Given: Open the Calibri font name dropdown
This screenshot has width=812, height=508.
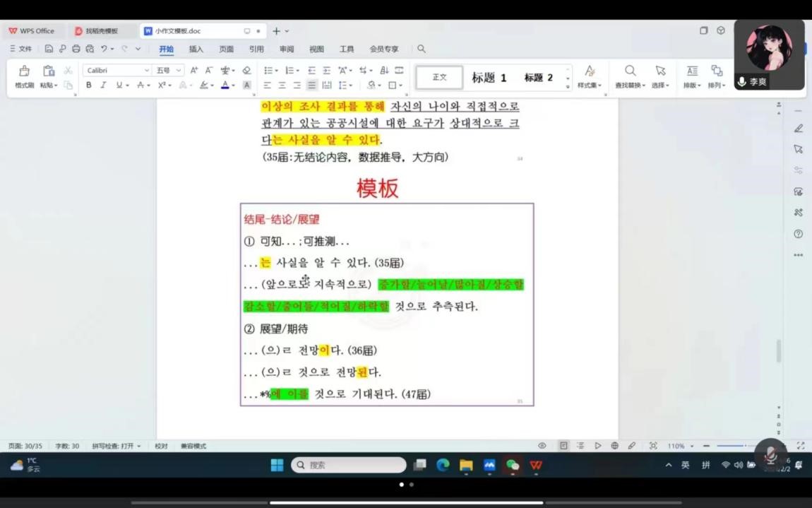Looking at the screenshot, I should 117,71.
